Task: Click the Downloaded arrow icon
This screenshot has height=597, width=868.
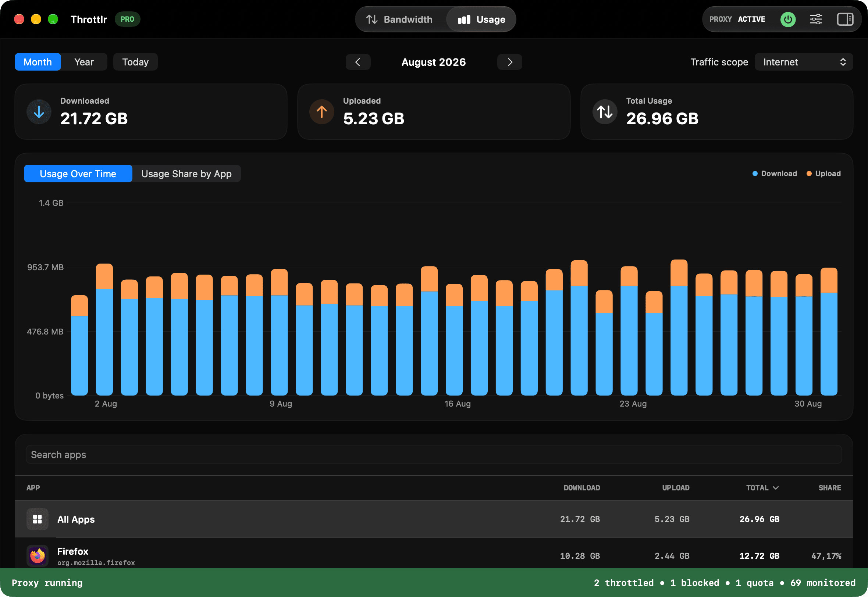Action: [39, 112]
